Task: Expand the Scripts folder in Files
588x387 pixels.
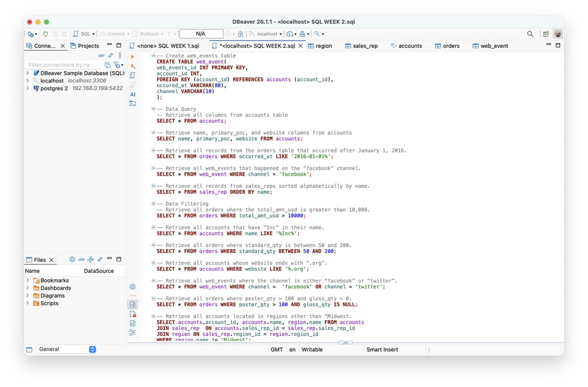Action: coord(27,303)
